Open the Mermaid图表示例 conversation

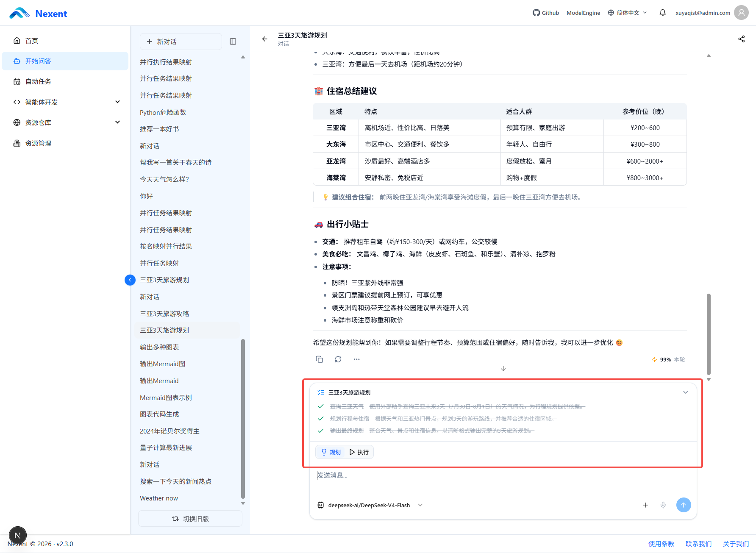[x=187, y=397]
